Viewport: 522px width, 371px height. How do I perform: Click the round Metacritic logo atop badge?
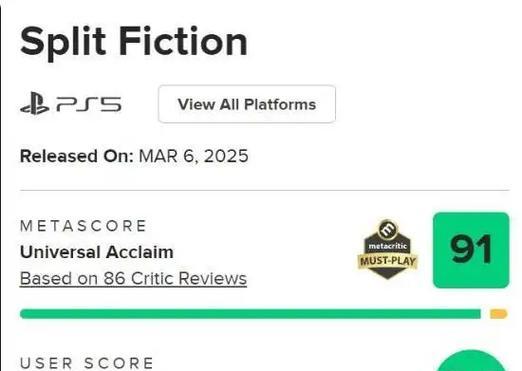387,229
